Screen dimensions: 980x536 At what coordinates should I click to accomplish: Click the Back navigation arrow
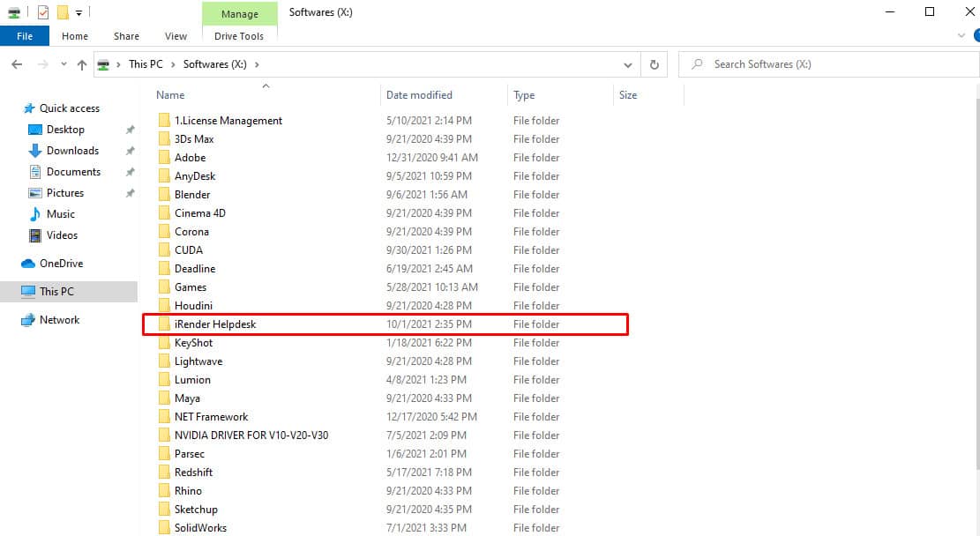click(x=17, y=64)
